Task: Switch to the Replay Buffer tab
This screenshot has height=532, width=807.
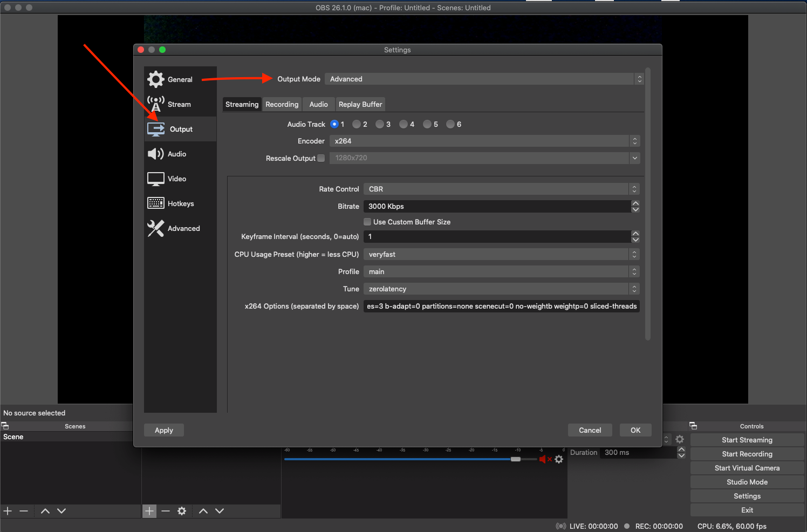Action: coord(360,104)
